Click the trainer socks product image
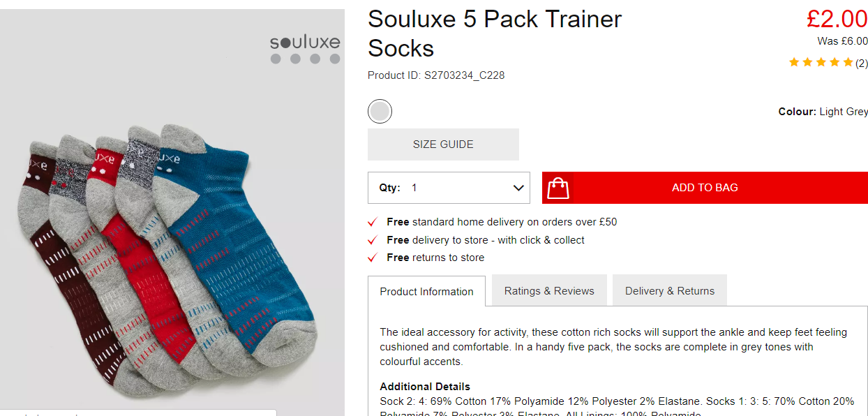This screenshot has height=416, width=868. (172, 213)
